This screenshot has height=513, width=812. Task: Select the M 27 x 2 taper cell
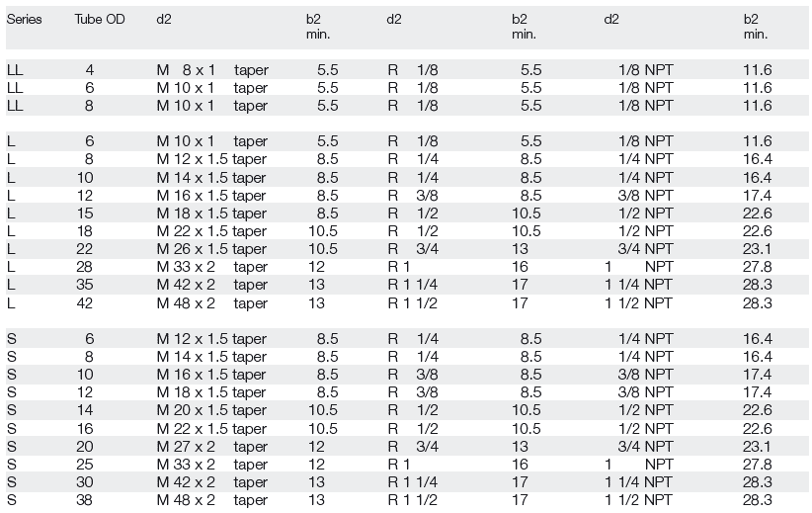tap(212, 447)
